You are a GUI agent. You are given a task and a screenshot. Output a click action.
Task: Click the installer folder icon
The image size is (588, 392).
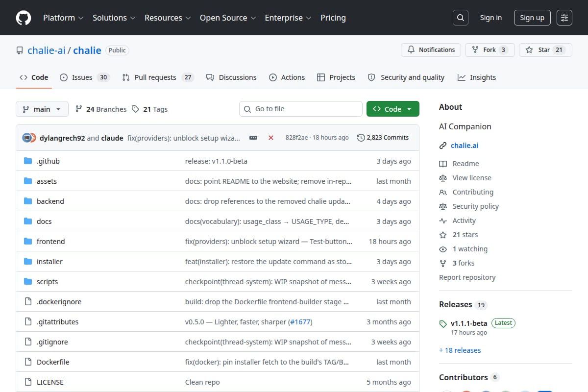(x=28, y=262)
